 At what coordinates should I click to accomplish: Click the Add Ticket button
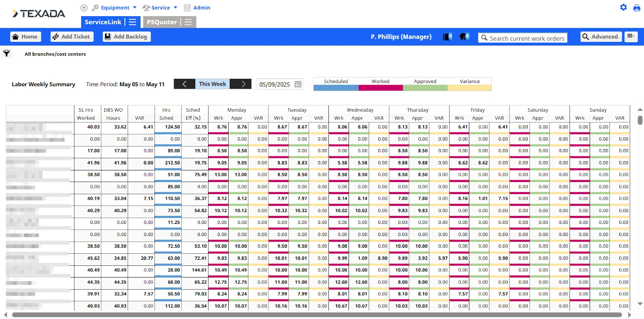tap(72, 37)
